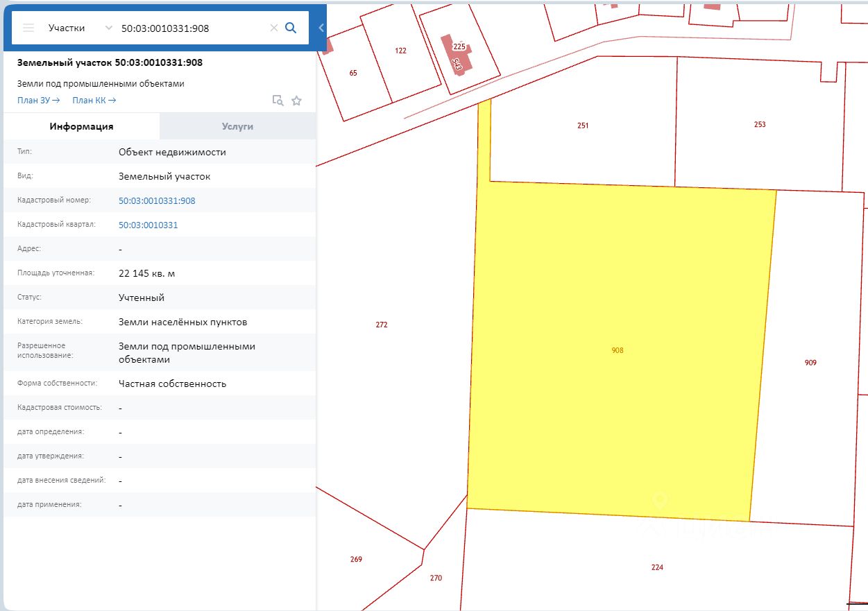Select the Информация tab
The height and width of the screenshot is (611, 868).
pyautogui.click(x=81, y=126)
